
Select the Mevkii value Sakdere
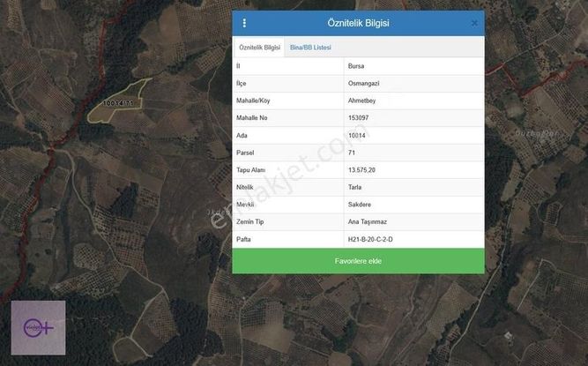tap(360, 205)
